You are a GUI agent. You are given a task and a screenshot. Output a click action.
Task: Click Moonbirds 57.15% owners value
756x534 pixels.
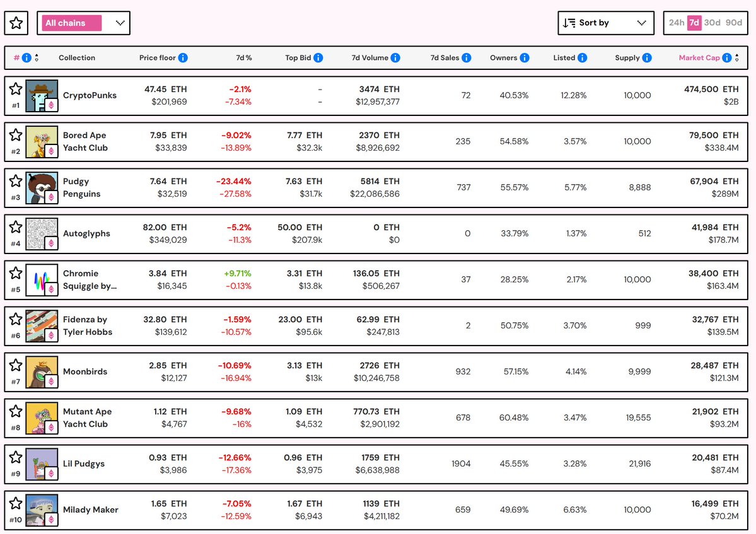tap(516, 371)
